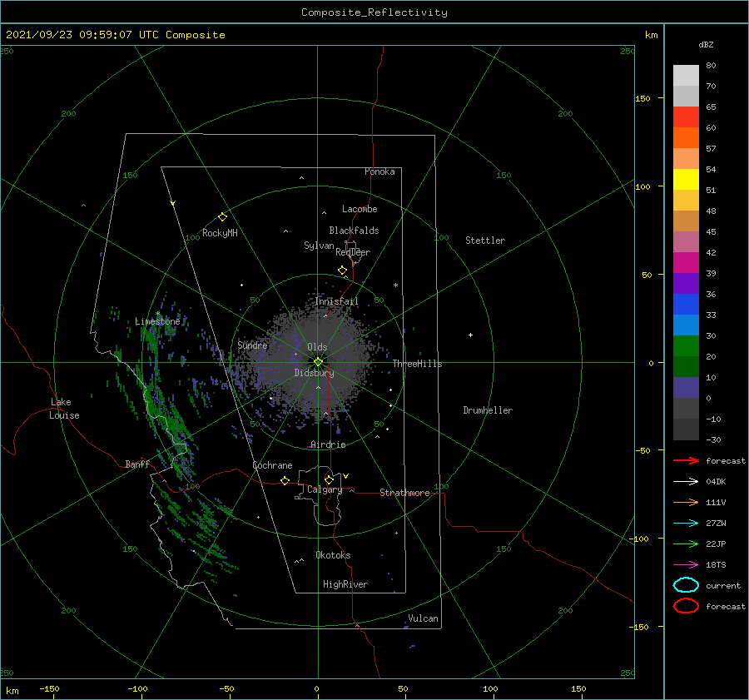
Task: Click the Ponoka label on map
Action: (x=379, y=171)
